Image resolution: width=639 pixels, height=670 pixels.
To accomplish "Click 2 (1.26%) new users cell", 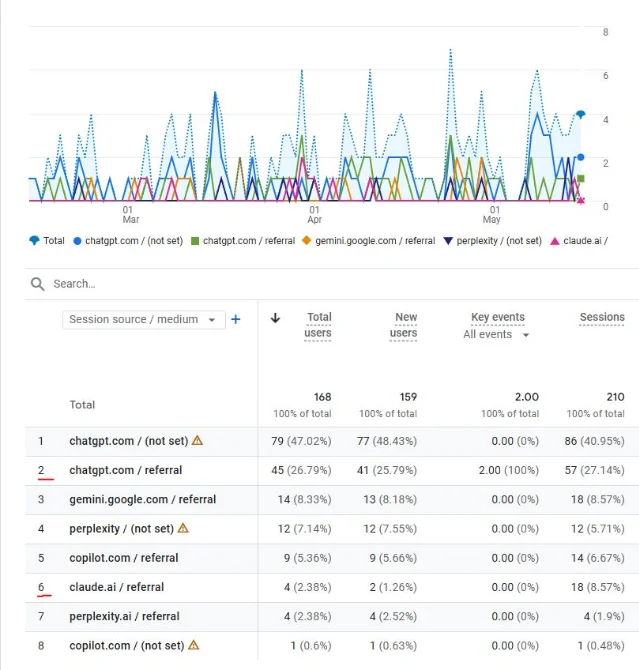I will (393, 587).
